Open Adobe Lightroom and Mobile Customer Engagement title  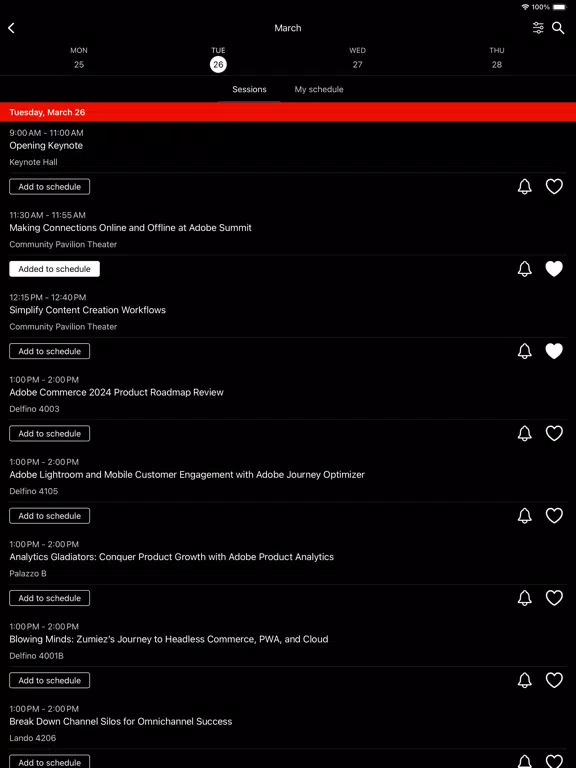tap(187, 475)
